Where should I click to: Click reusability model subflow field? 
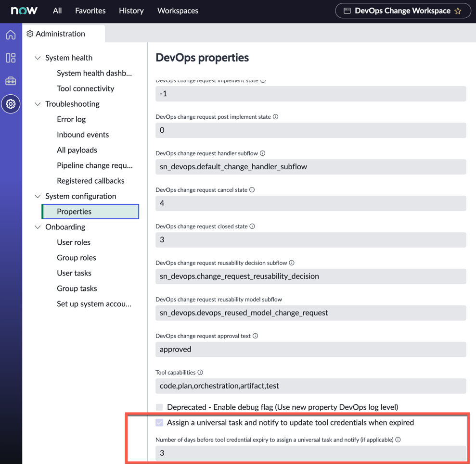click(310, 313)
